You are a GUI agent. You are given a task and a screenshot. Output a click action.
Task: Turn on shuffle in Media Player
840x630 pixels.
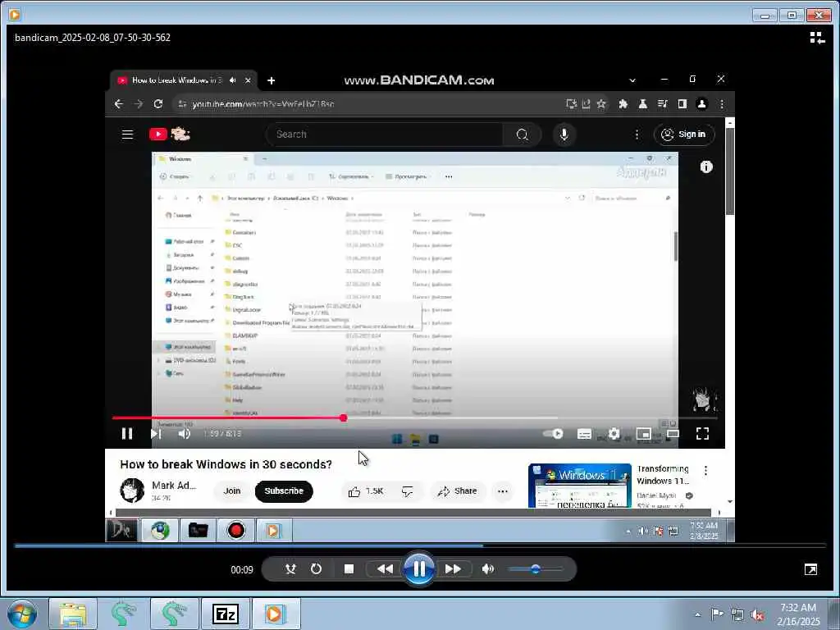point(290,569)
